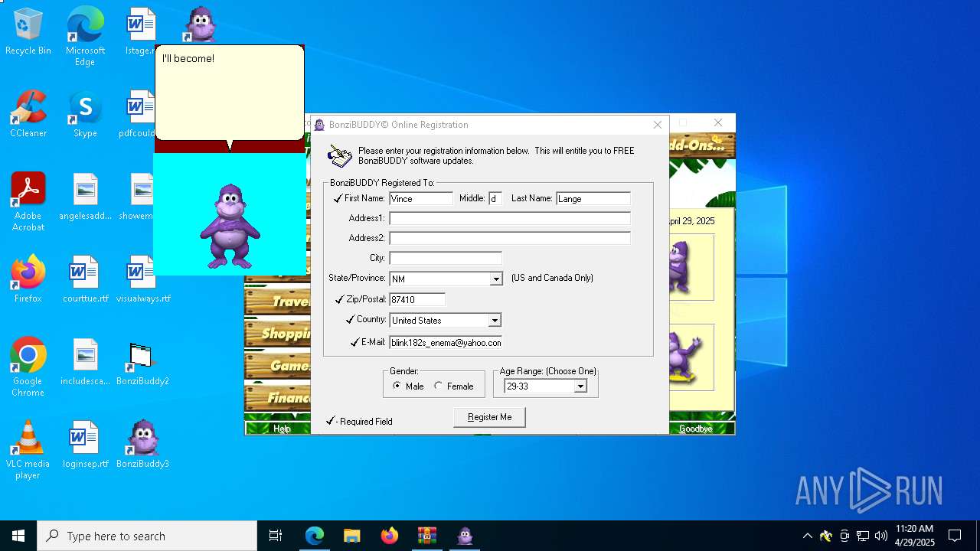Open the taskbar clock and date
This screenshot has width=980, height=551.
(x=914, y=536)
